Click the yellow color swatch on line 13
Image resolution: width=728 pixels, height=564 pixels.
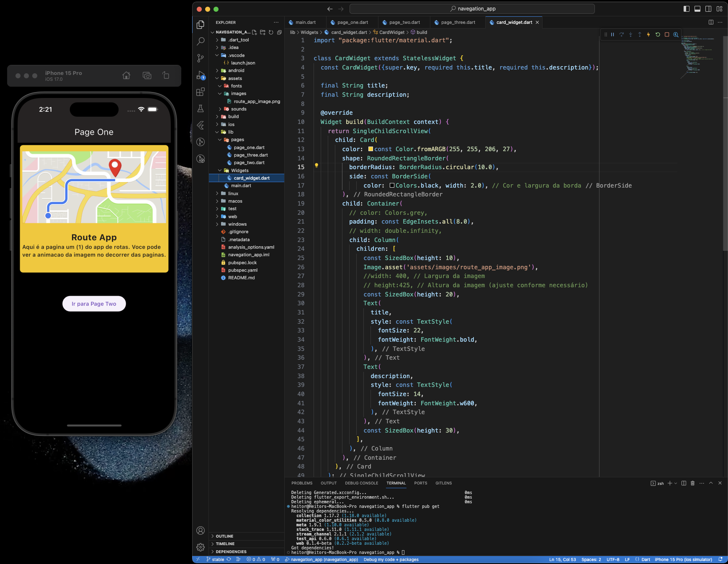[x=370, y=149]
